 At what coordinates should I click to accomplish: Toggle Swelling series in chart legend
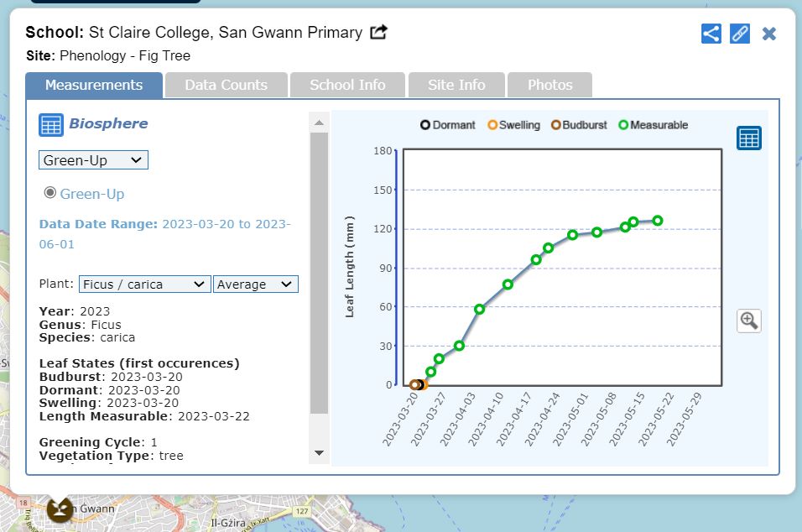tap(513, 125)
